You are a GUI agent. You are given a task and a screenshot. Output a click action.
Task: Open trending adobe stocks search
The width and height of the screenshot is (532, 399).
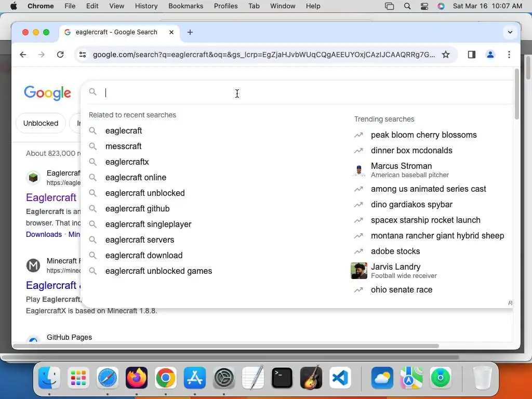tap(395, 251)
